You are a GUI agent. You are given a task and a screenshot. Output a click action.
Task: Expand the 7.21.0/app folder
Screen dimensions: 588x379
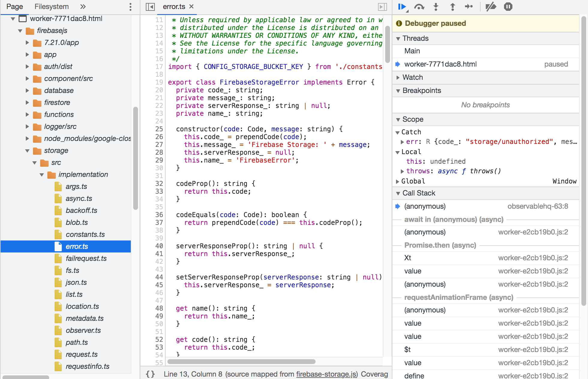(27, 43)
